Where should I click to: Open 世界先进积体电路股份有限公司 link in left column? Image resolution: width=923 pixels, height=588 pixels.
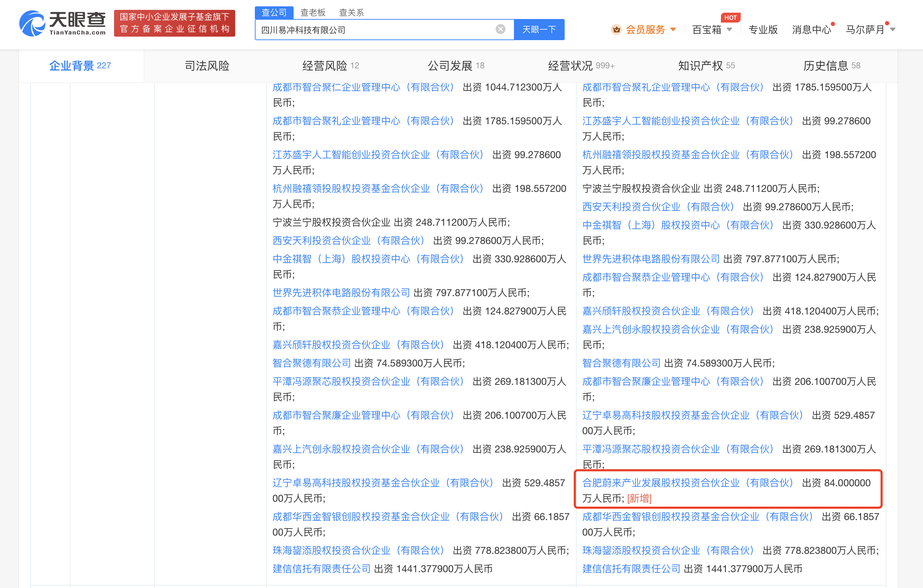(x=341, y=293)
